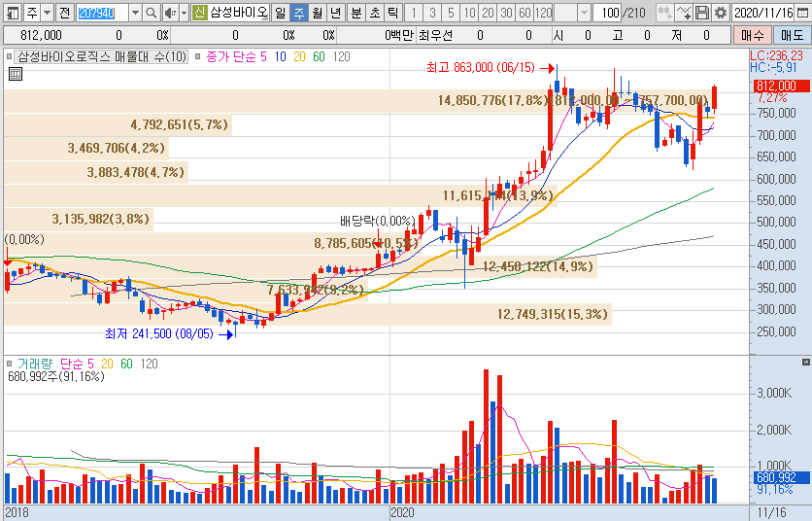Open the custom interval dropdown
This screenshot has height=521, width=812.
pyautogui.click(x=584, y=13)
